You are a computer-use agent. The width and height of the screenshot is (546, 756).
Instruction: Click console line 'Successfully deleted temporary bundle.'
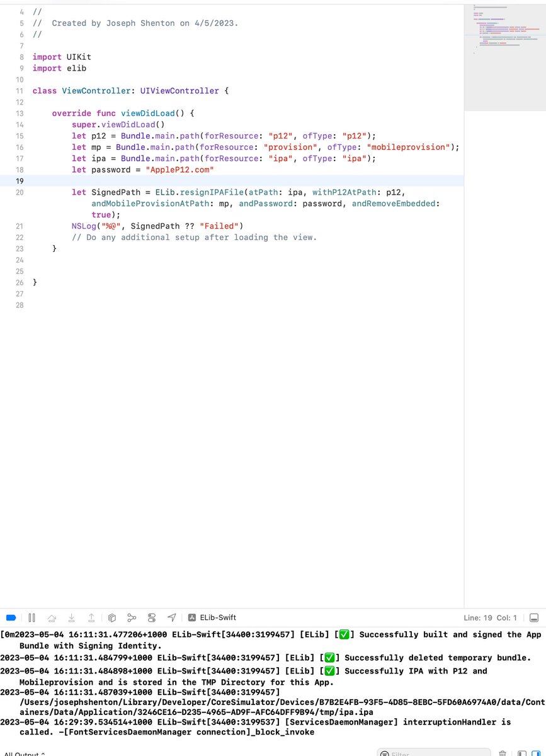click(438, 658)
